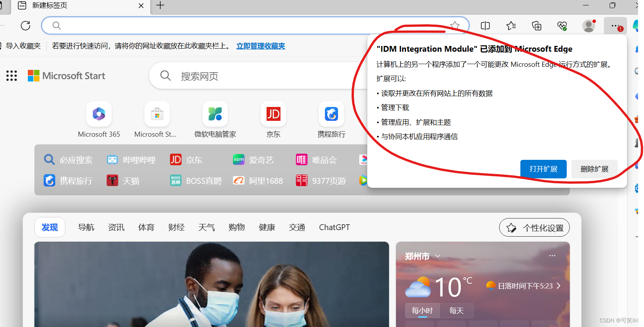Open weather card more options dots
The width and height of the screenshot is (644, 327).
click(x=552, y=256)
